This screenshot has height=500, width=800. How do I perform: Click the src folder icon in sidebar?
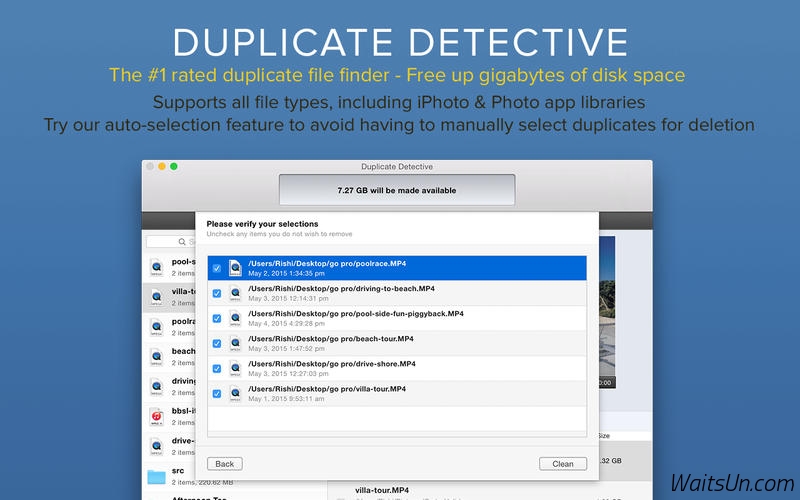(157, 477)
